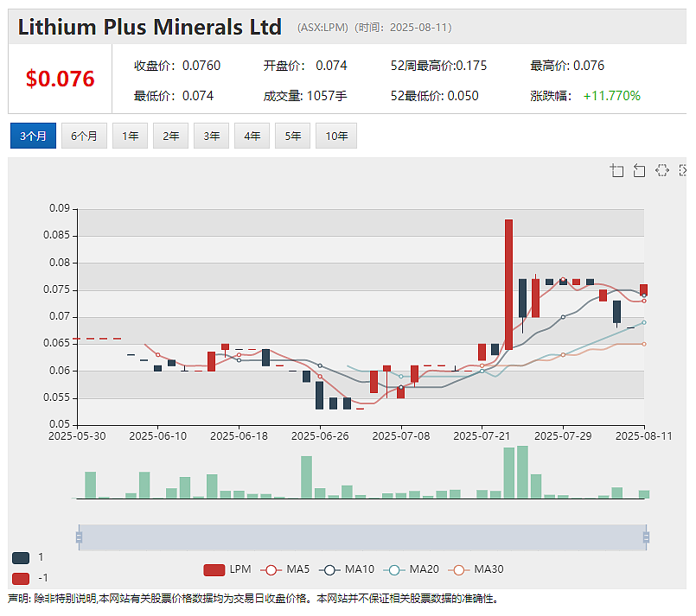Screen dimensions: 696x616
Task: Show the 2年 price history
Action: [170, 136]
